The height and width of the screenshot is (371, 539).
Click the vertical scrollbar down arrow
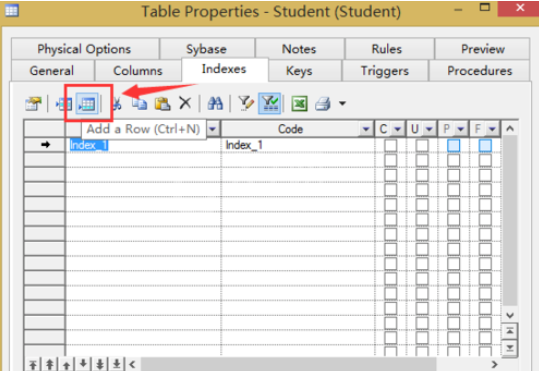[510, 315]
